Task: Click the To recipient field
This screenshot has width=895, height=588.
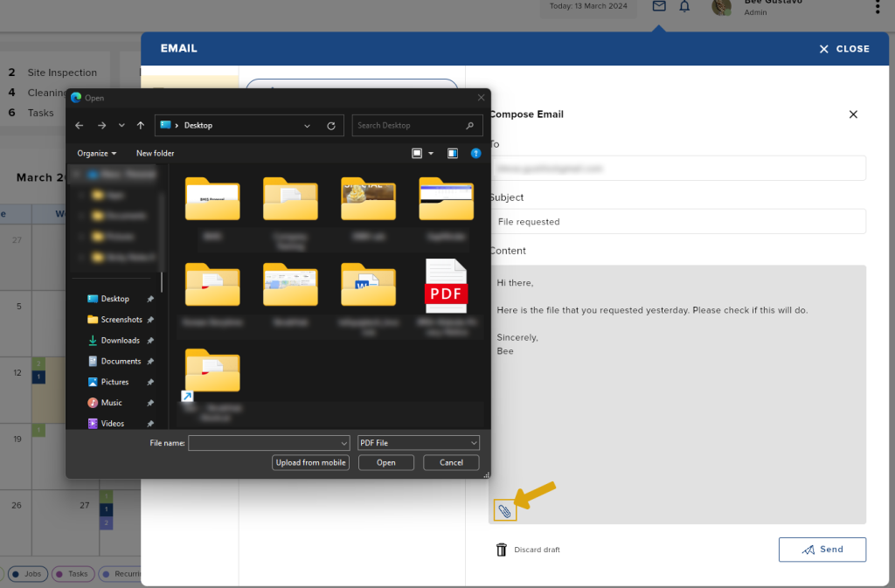Action: 677,169
